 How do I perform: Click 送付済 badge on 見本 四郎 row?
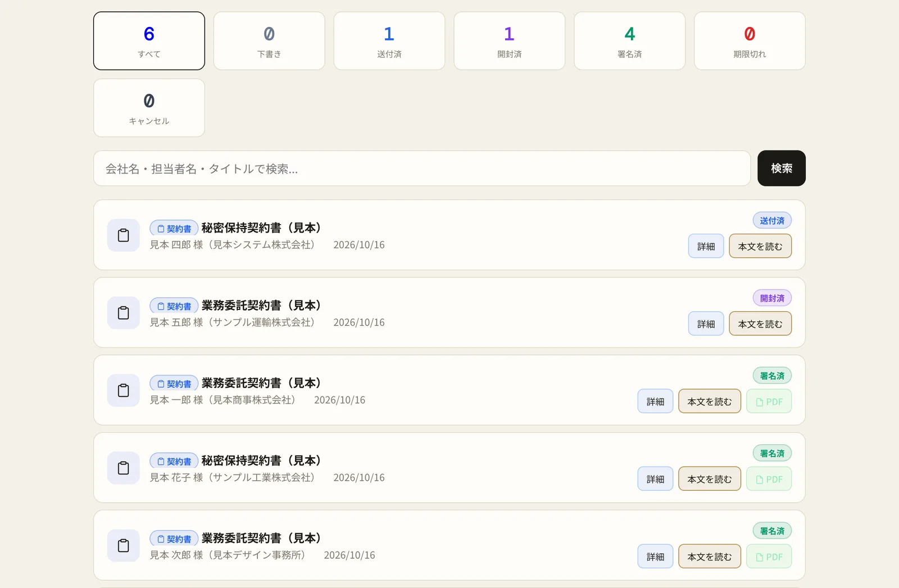[x=773, y=221]
